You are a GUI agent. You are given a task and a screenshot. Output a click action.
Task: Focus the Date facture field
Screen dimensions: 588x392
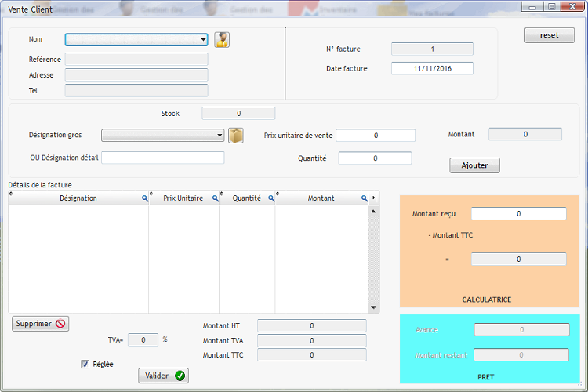pyautogui.click(x=432, y=68)
